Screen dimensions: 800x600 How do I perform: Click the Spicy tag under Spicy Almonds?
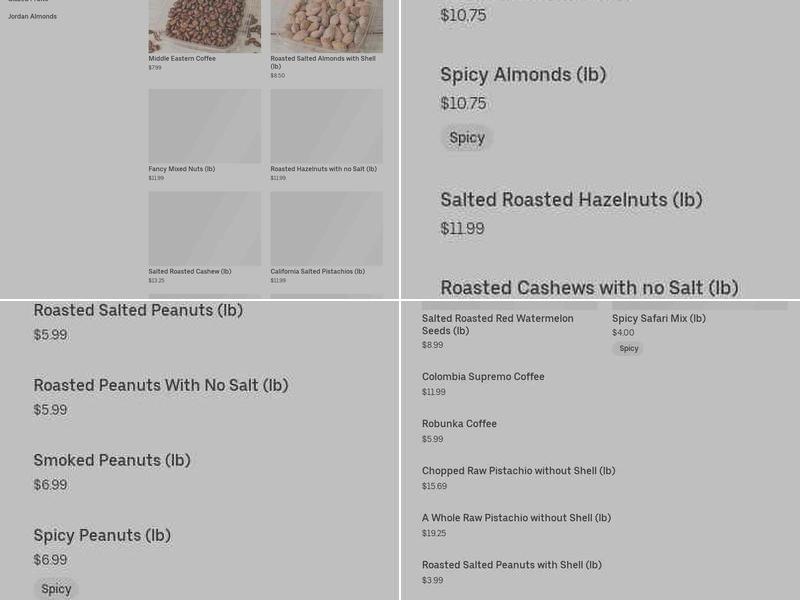[x=467, y=137]
